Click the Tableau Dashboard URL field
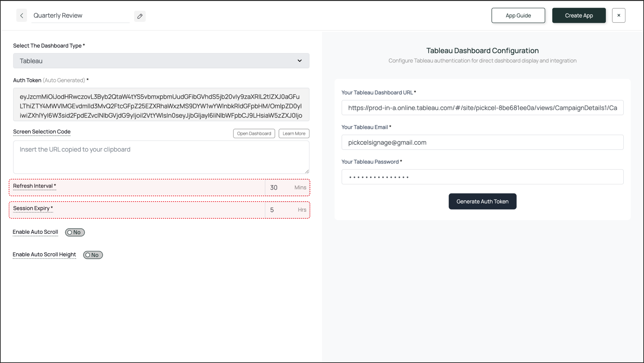 482,108
